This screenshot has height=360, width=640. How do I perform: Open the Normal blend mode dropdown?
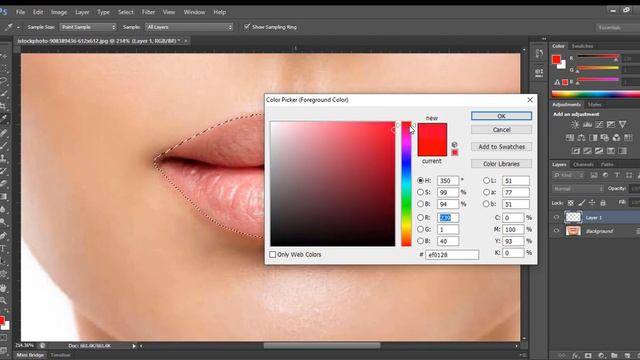tap(578, 189)
